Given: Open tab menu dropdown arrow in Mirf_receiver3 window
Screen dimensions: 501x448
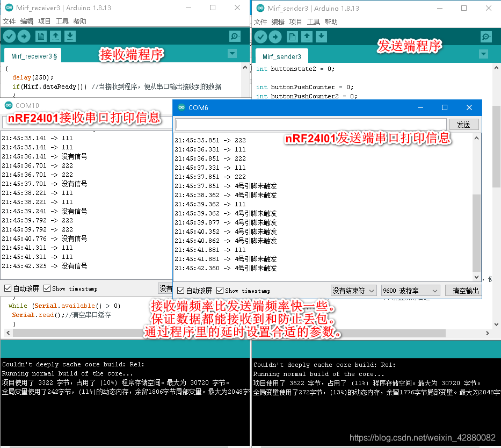Looking at the screenshot, I should coord(233,53).
